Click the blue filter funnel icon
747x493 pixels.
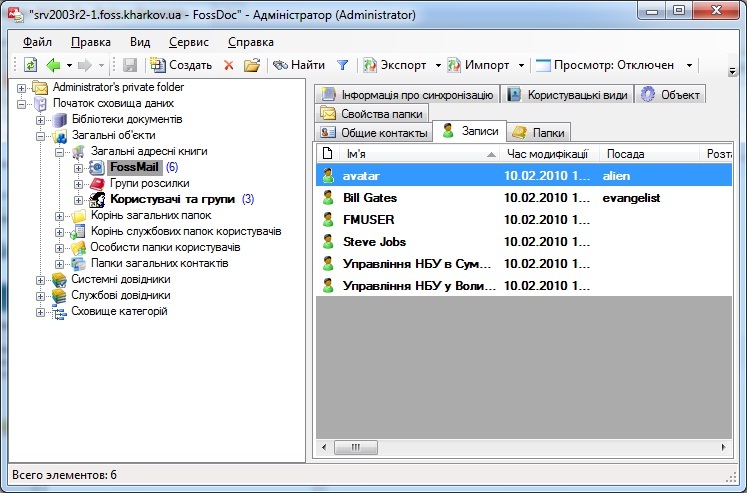343,65
